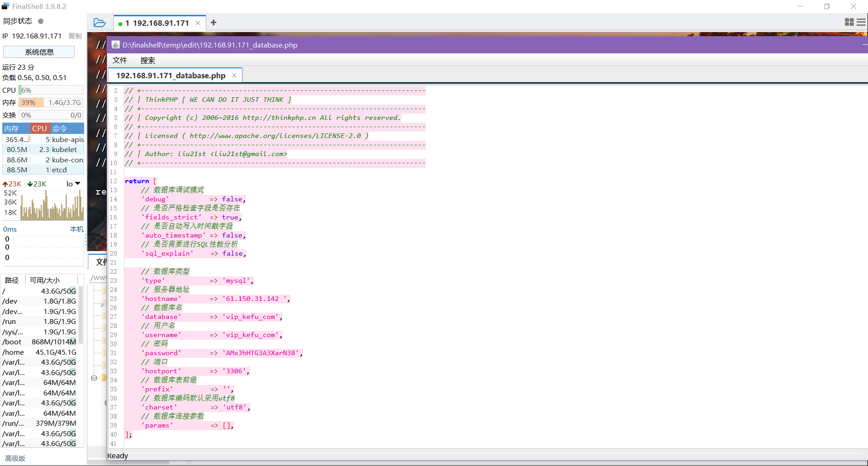The image size is (868, 466).
Task: Place cursor on the password line
Action: [x=222, y=353]
